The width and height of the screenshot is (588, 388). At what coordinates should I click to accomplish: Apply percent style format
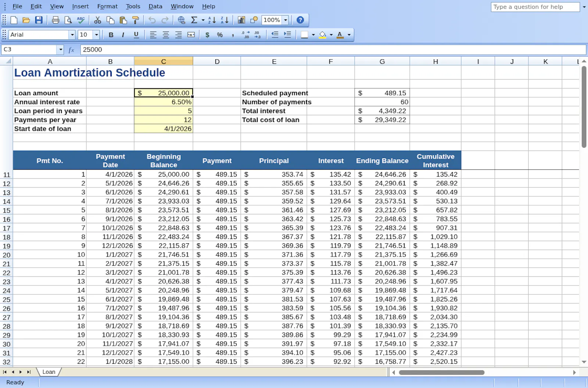point(220,35)
